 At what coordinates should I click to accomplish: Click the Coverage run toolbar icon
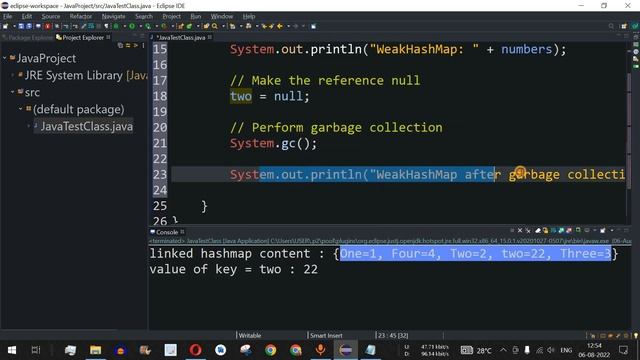pyautogui.click(x=147, y=26)
